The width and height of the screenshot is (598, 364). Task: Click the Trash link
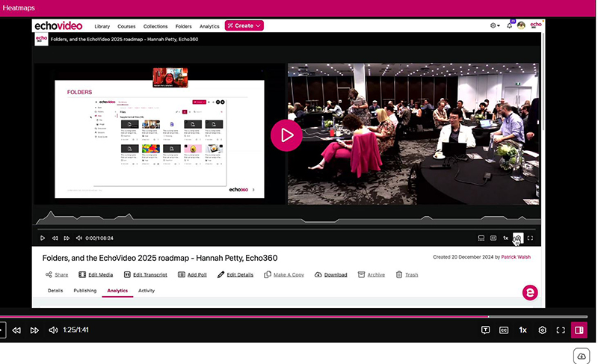coord(407,274)
